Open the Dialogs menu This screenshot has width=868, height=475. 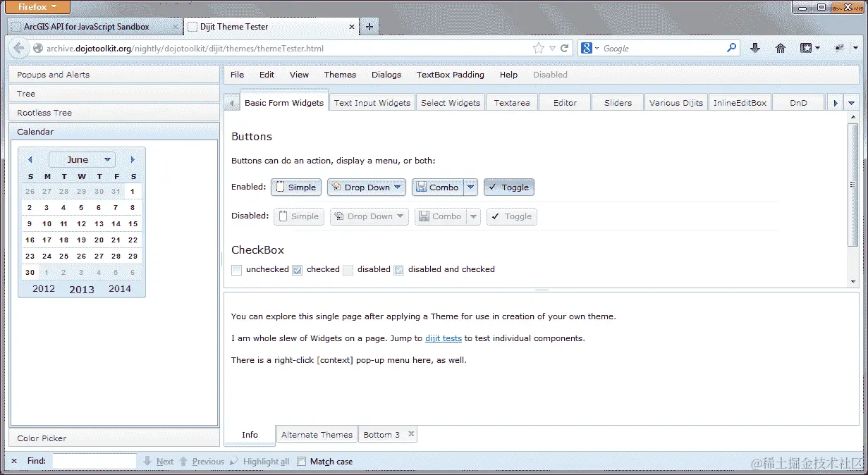point(386,75)
